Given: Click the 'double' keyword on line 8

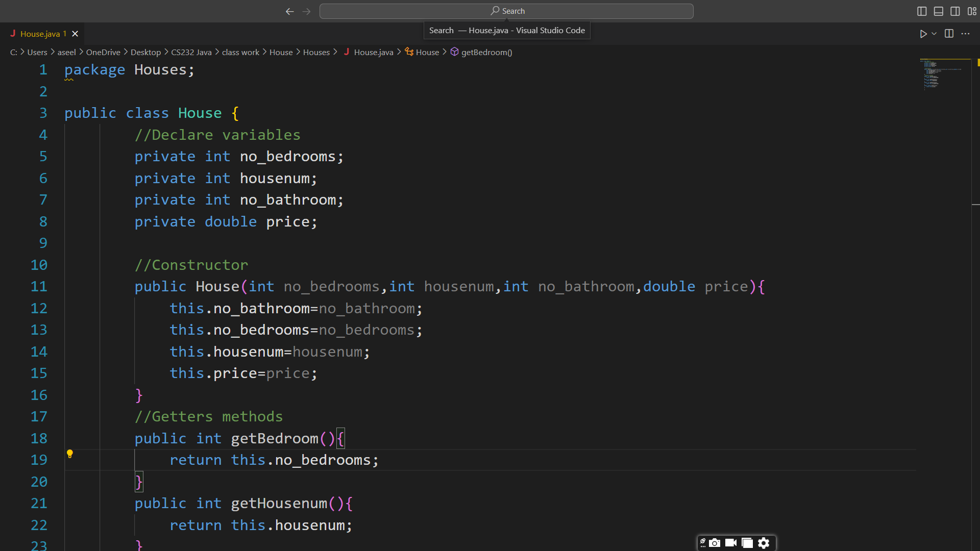Looking at the screenshot, I should (231, 221).
